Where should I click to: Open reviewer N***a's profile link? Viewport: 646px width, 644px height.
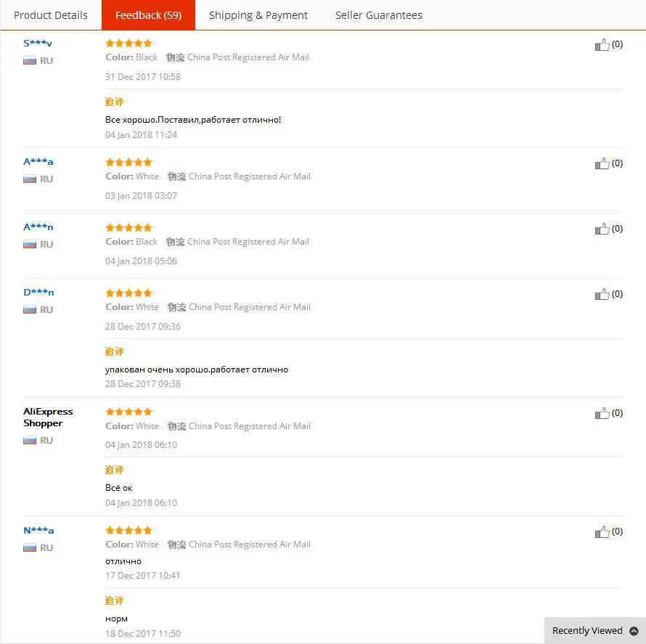pyautogui.click(x=38, y=531)
